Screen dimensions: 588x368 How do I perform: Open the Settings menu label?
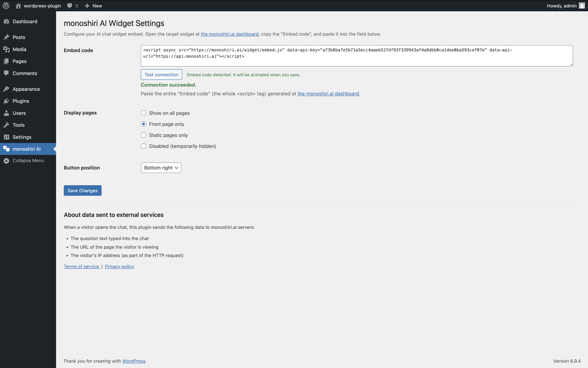point(22,137)
